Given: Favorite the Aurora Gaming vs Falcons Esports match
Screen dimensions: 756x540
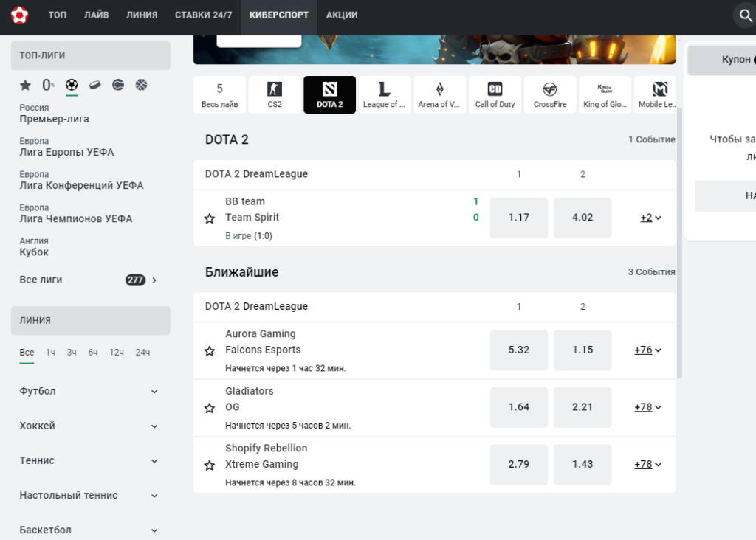Looking at the screenshot, I should point(209,351).
